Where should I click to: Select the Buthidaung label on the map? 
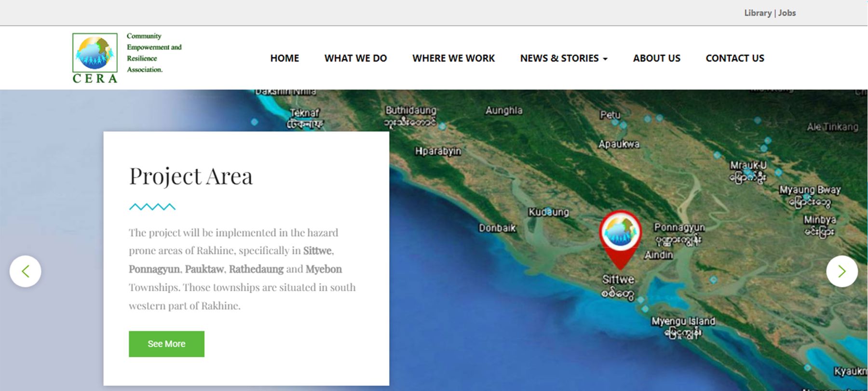pyautogui.click(x=410, y=110)
